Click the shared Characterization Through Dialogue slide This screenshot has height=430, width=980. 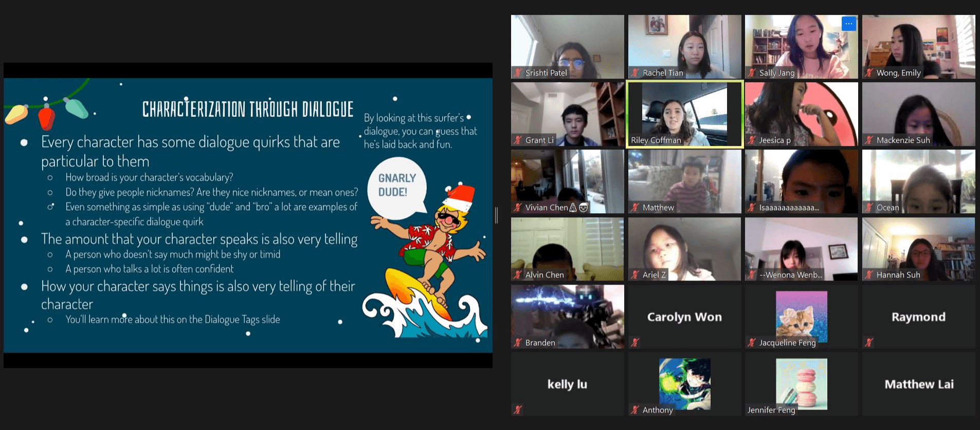[x=248, y=215]
